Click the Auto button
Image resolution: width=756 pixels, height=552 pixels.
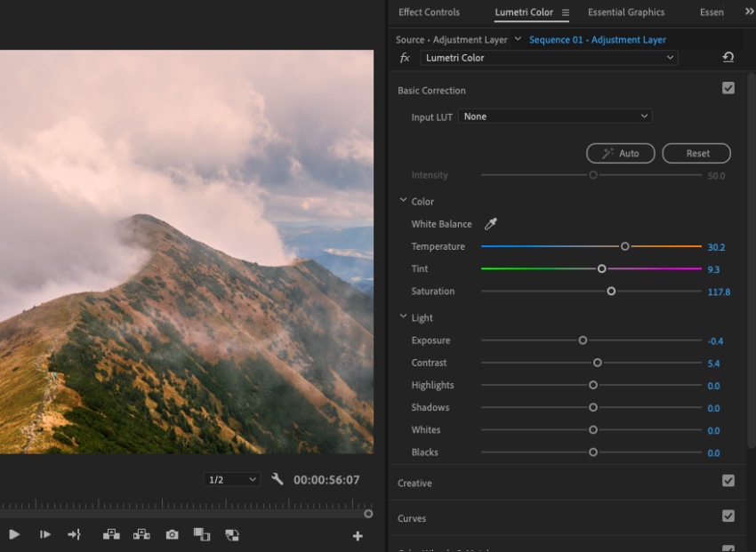pyautogui.click(x=620, y=153)
